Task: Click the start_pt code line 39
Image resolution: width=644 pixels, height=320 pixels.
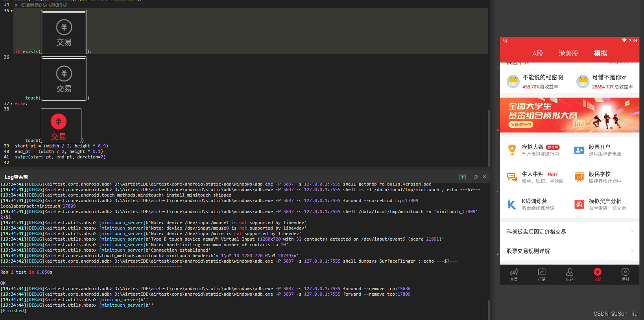Action: (61, 146)
